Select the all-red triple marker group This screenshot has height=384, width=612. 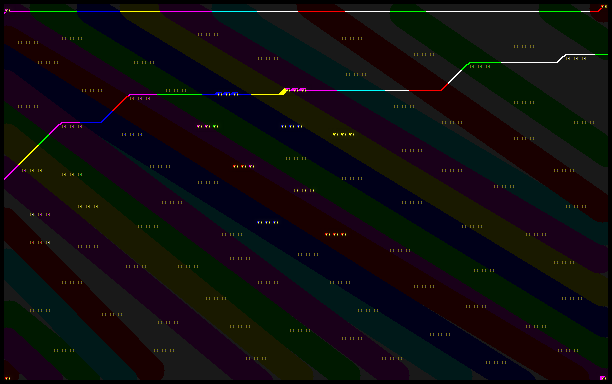pos(336,235)
